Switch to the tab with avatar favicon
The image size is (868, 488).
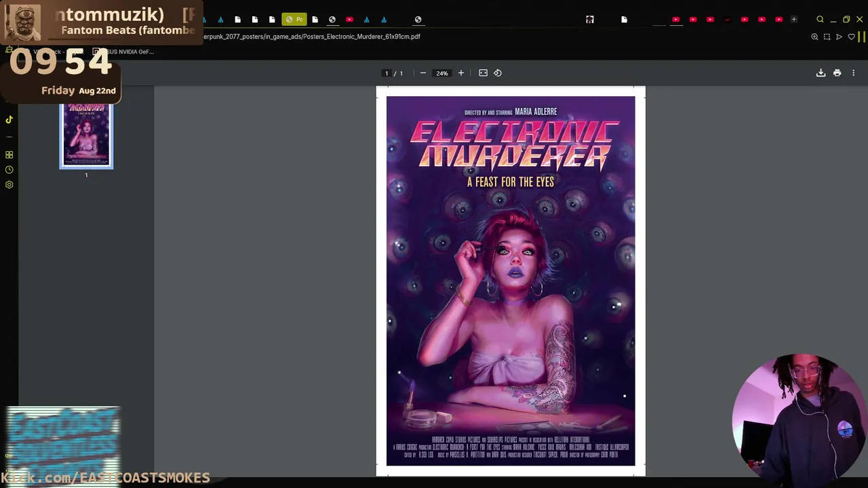coord(590,20)
